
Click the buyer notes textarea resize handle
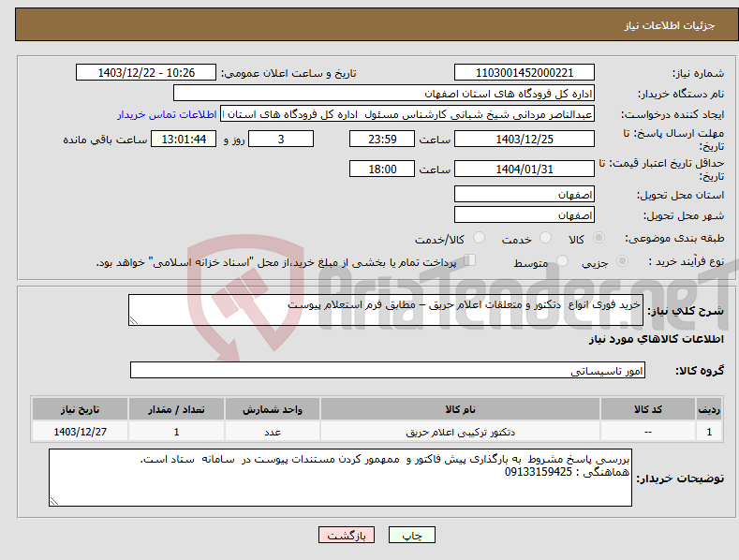click(x=54, y=501)
